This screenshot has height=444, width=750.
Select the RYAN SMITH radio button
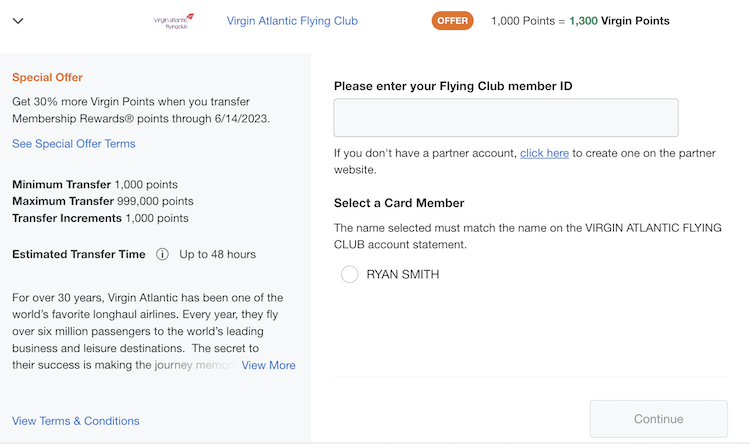pos(349,274)
